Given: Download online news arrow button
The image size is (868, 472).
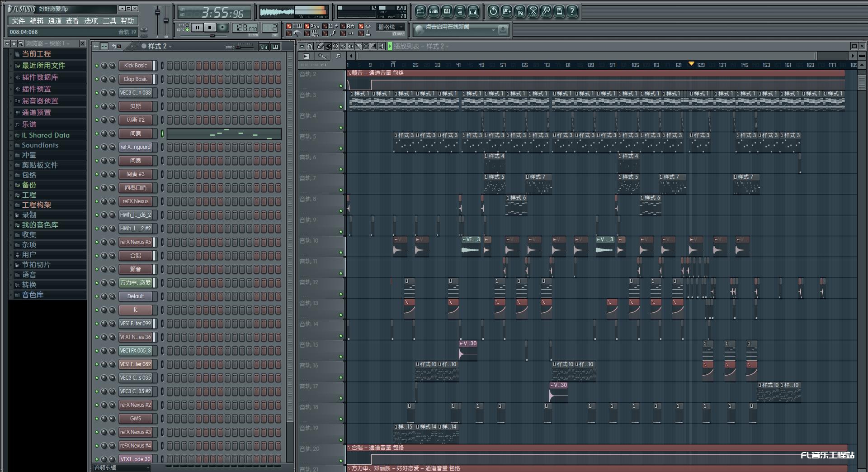Looking at the screenshot, I should pyautogui.click(x=503, y=30).
